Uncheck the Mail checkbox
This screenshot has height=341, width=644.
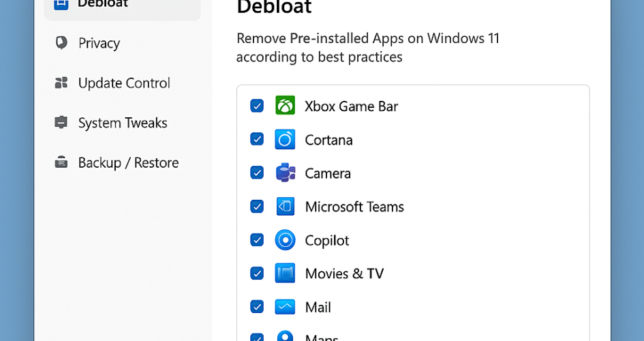[x=257, y=307]
